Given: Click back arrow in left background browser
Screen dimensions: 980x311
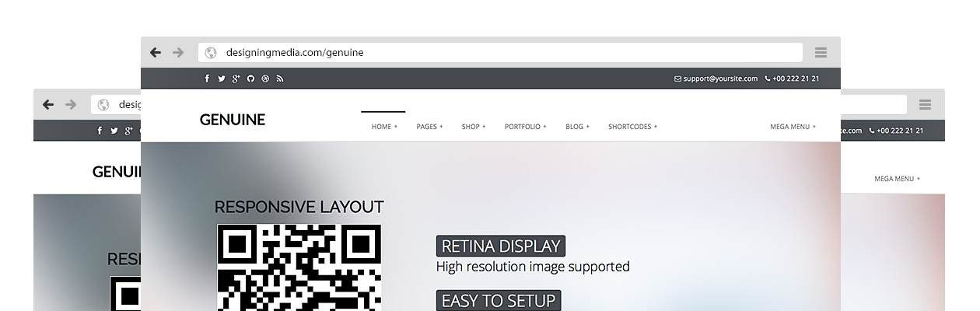Looking at the screenshot, I should (x=48, y=104).
